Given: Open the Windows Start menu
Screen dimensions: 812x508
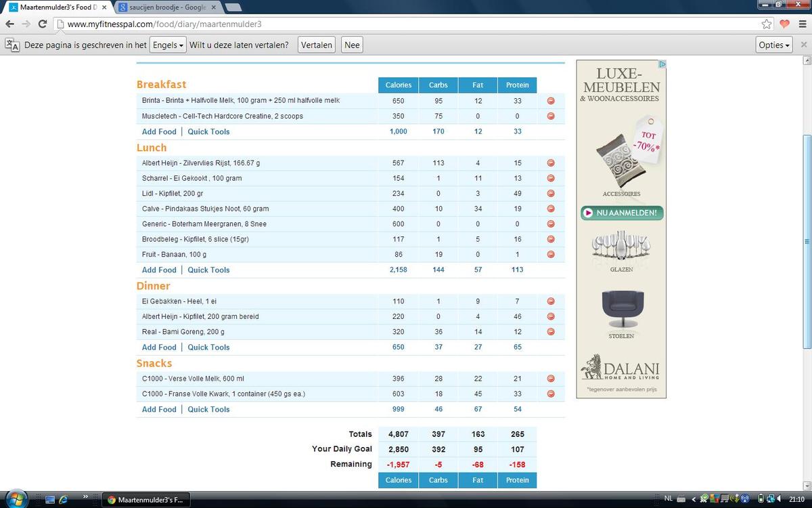Looking at the screenshot, I should coord(15,499).
